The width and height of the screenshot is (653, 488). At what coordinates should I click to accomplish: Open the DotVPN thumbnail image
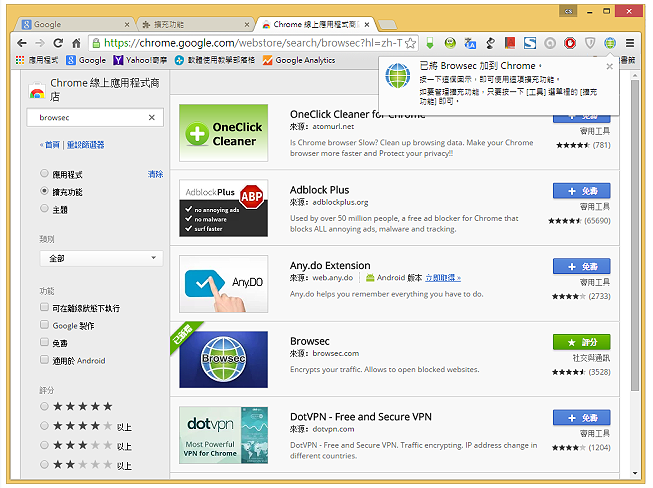[x=224, y=435]
